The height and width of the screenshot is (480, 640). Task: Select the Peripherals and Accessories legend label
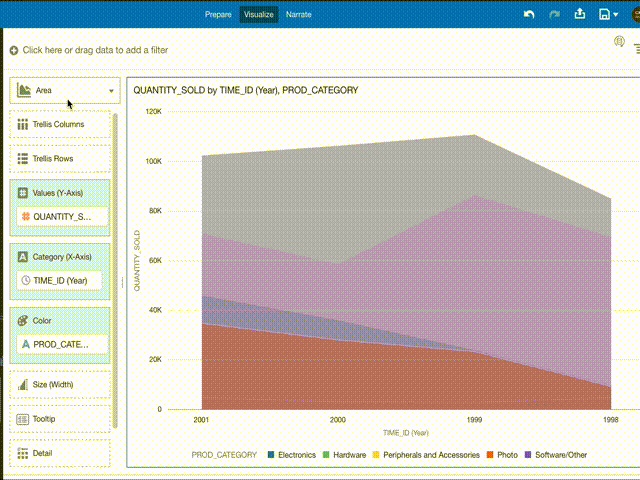pos(431,455)
